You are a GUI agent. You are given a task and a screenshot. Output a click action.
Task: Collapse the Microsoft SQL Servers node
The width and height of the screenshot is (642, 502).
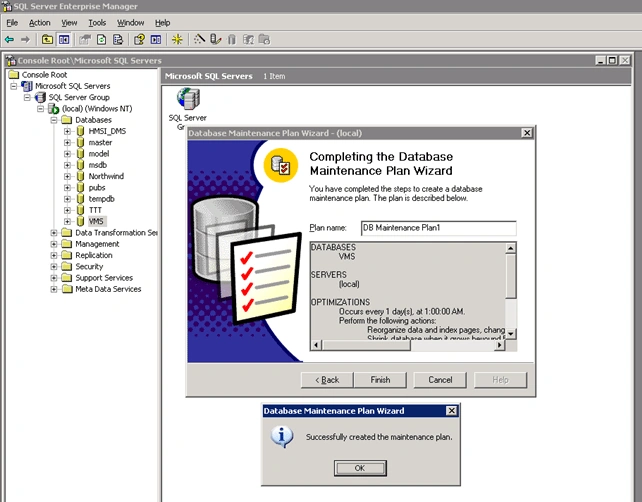(x=14, y=86)
